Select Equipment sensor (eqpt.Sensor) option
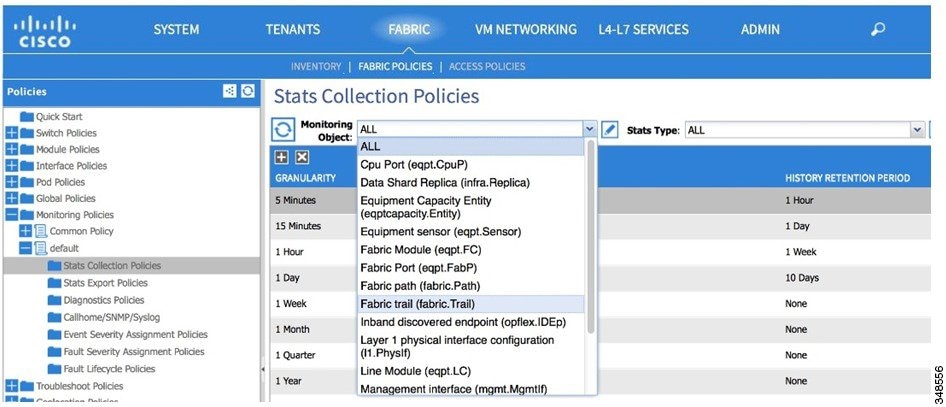 click(471, 232)
